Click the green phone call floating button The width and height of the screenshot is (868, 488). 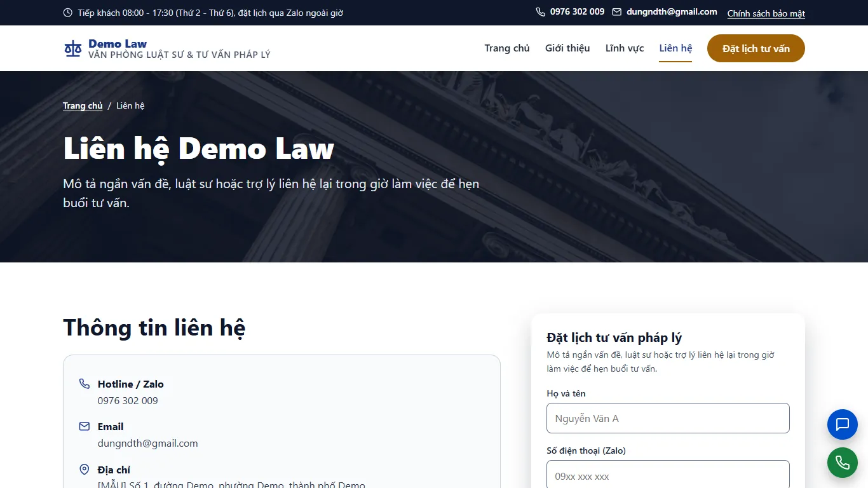coord(843,463)
